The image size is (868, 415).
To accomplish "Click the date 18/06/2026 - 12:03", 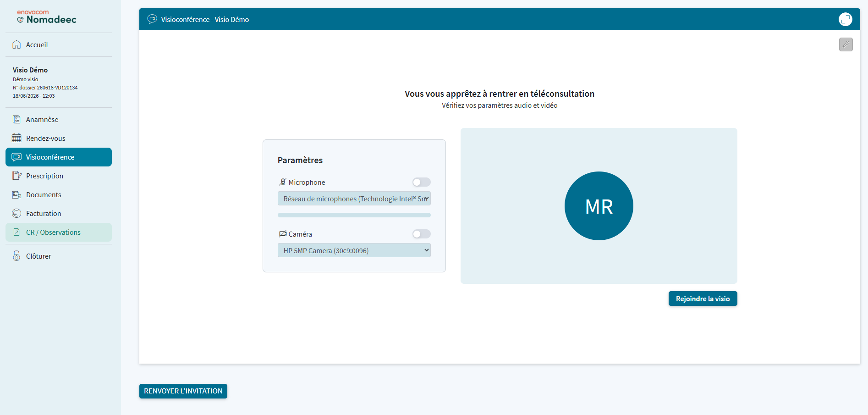I will (34, 96).
